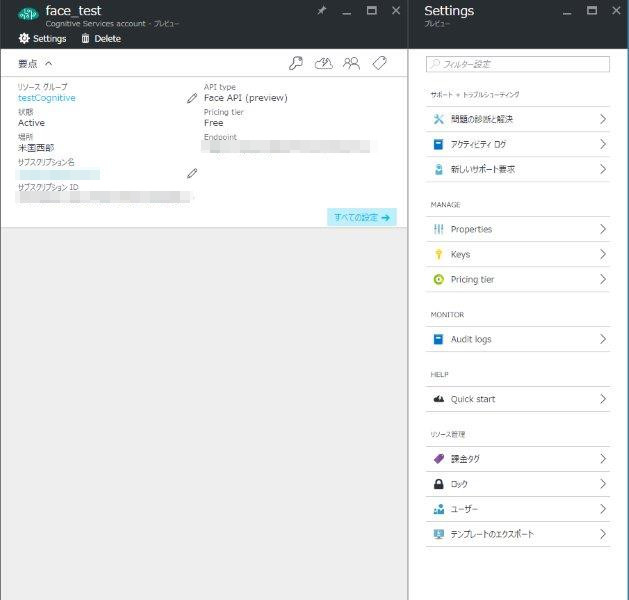Open アクティビティ ログ

[x=518, y=144]
